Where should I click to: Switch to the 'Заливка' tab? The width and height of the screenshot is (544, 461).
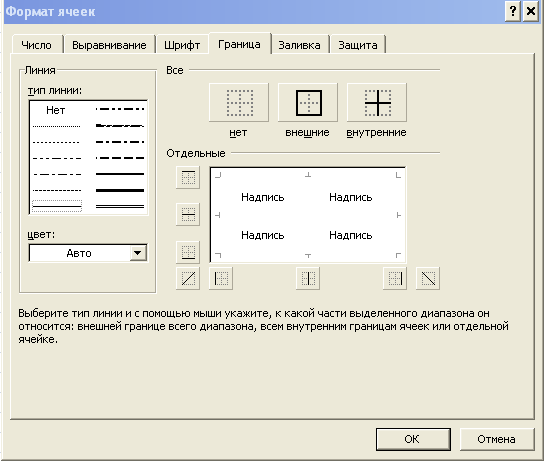coord(299,45)
